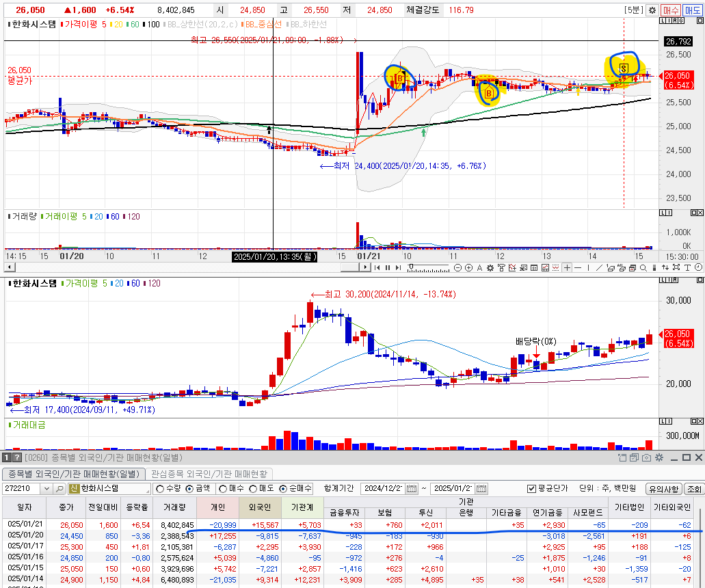Click start date field 2024/12/2
This screenshot has width=705, height=588.
[384, 489]
